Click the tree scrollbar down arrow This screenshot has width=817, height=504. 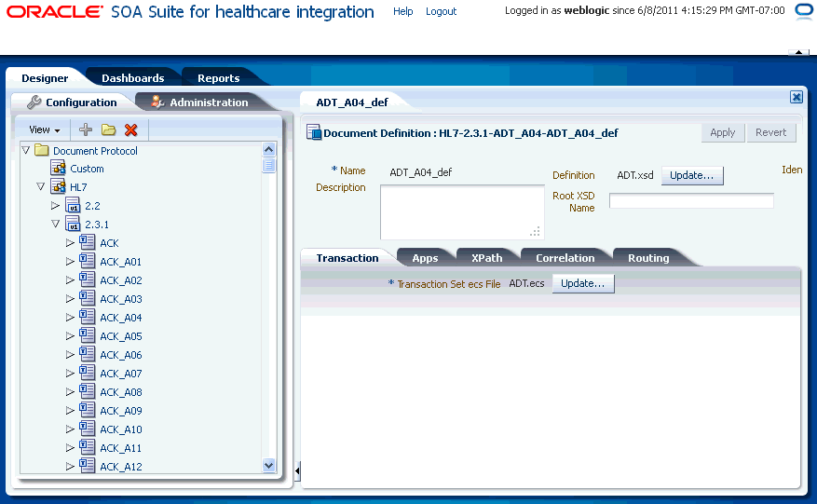coord(269,466)
